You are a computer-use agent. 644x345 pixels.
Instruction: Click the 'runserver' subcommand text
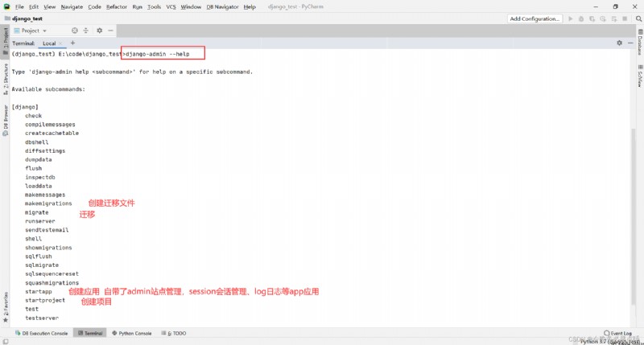click(x=39, y=221)
